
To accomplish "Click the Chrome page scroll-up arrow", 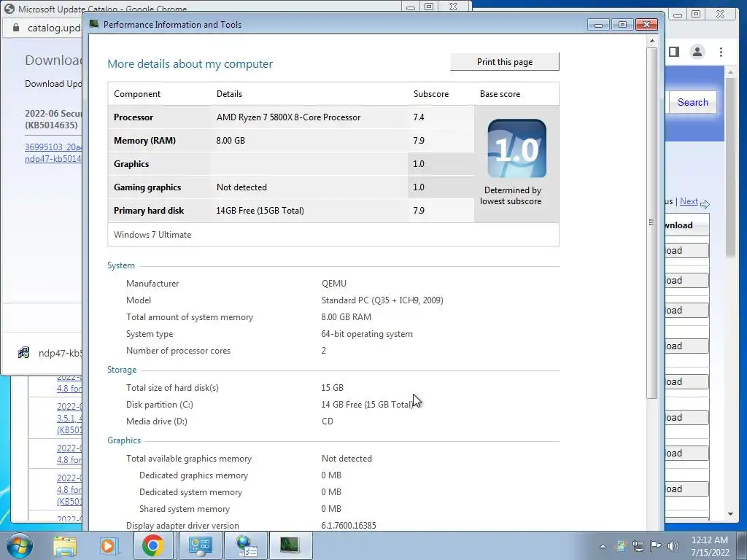I will 730,72.
